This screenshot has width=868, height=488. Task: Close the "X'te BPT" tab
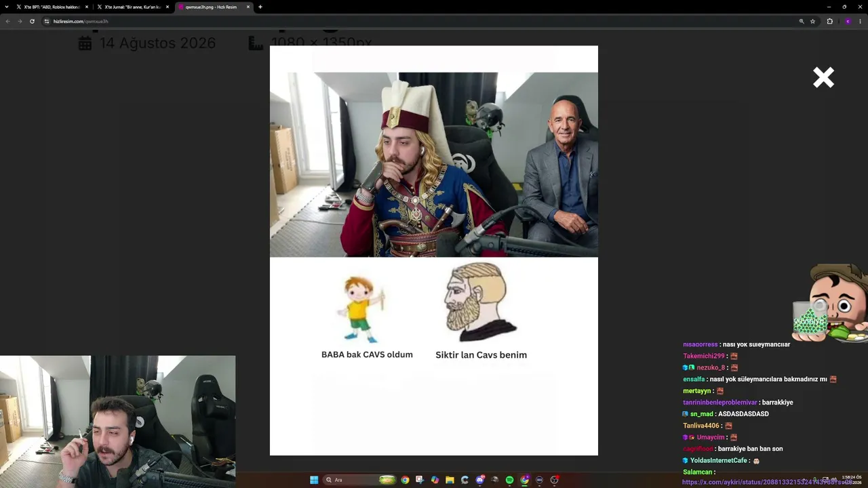coord(87,7)
